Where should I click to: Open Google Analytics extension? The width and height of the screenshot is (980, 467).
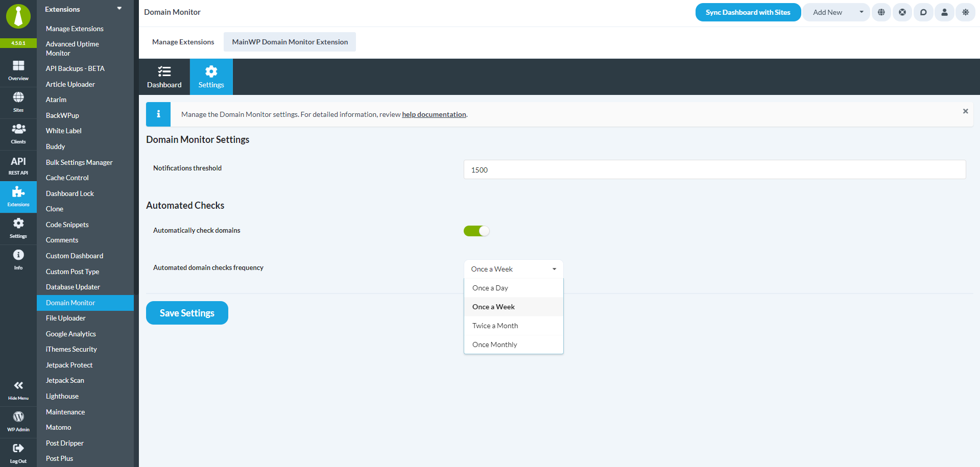(71, 334)
